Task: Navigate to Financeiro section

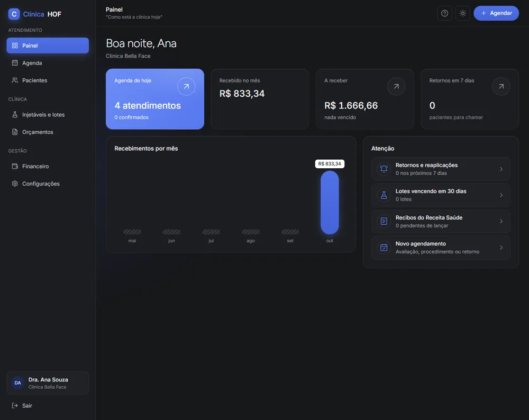Action: 48,166
